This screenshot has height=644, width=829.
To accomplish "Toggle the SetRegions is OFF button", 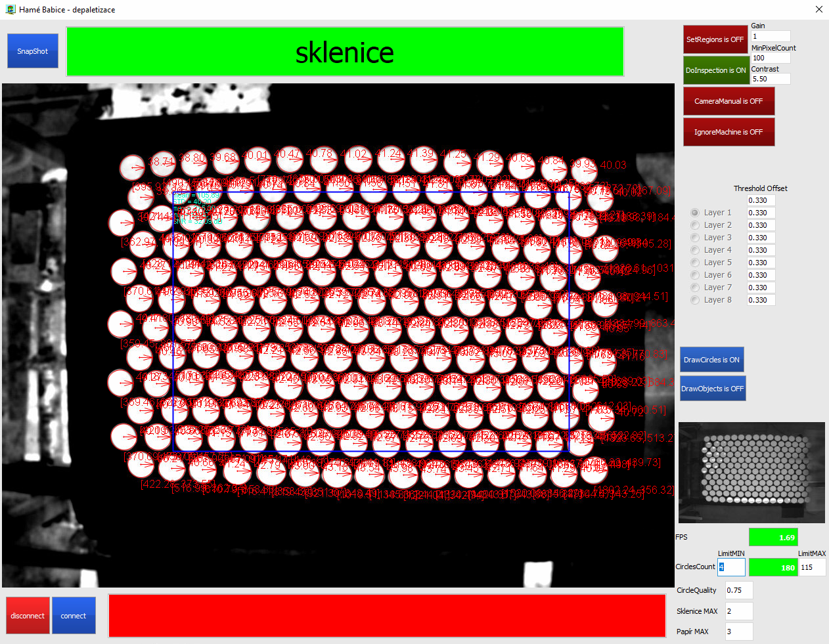I will pyautogui.click(x=715, y=39).
